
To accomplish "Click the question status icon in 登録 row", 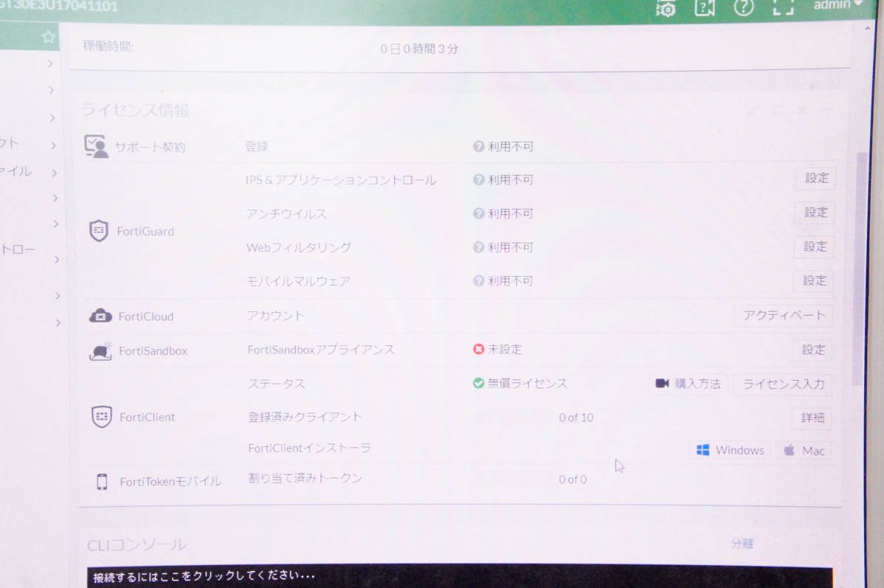I will coord(479,147).
